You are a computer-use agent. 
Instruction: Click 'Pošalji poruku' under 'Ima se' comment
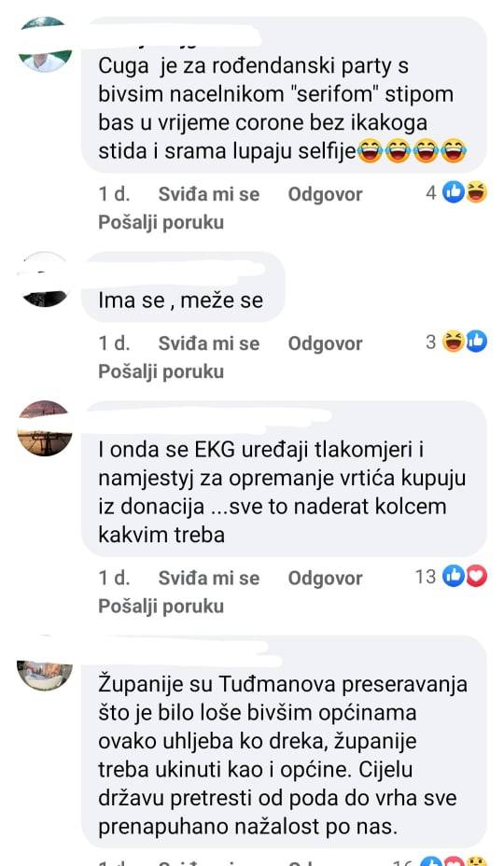click(x=161, y=371)
